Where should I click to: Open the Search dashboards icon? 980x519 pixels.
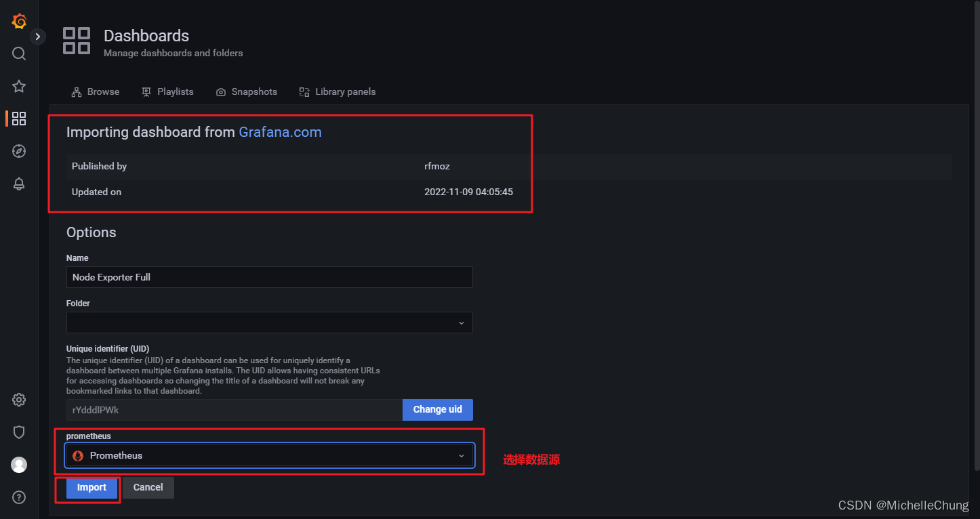pos(19,54)
